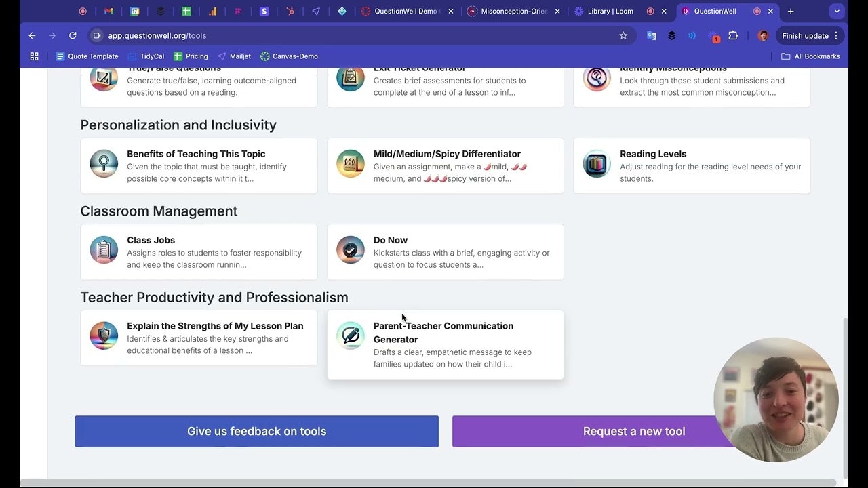
Task: Open the All Bookmarks folder
Action: pos(810,56)
